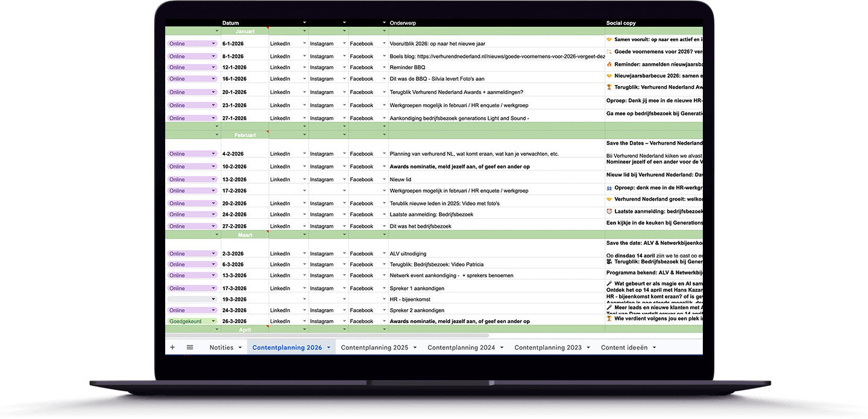The width and height of the screenshot is (868, 419).
Task: Open the Contentplanning 2026 tab options arrow
Action: tap(329, 348)
